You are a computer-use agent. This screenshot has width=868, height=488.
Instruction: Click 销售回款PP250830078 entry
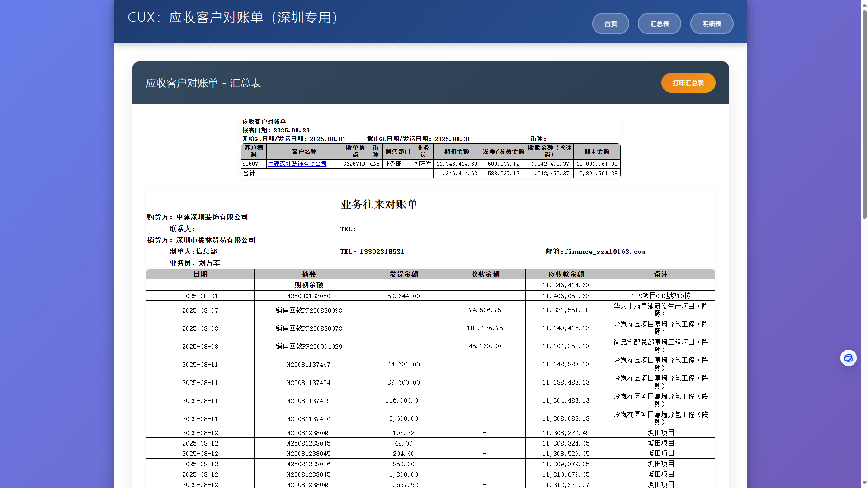tap(308, 328)
